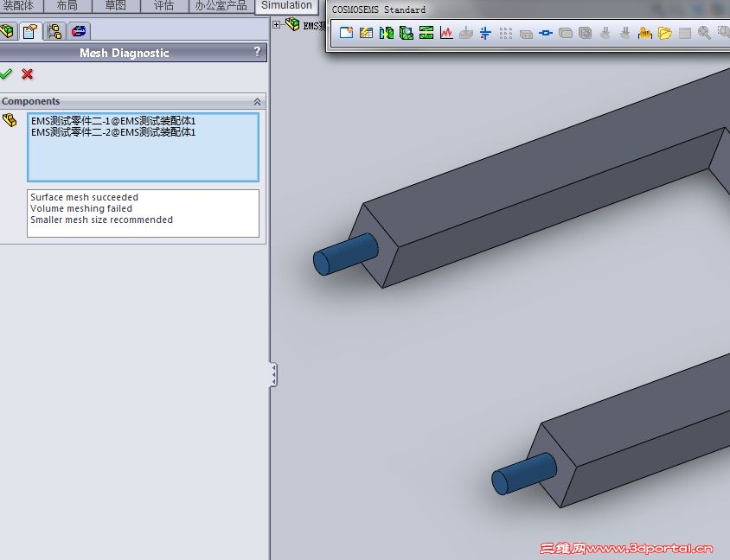Click the grayed table icon next to folder
The height and width of the screenshot is (560, 730).
[x=685, y=33]
